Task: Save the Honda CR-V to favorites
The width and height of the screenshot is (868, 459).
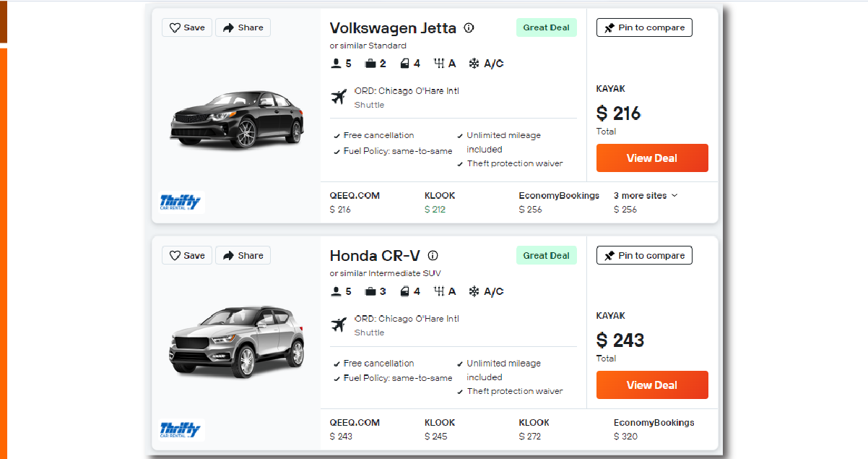Action: pos(187,255)
